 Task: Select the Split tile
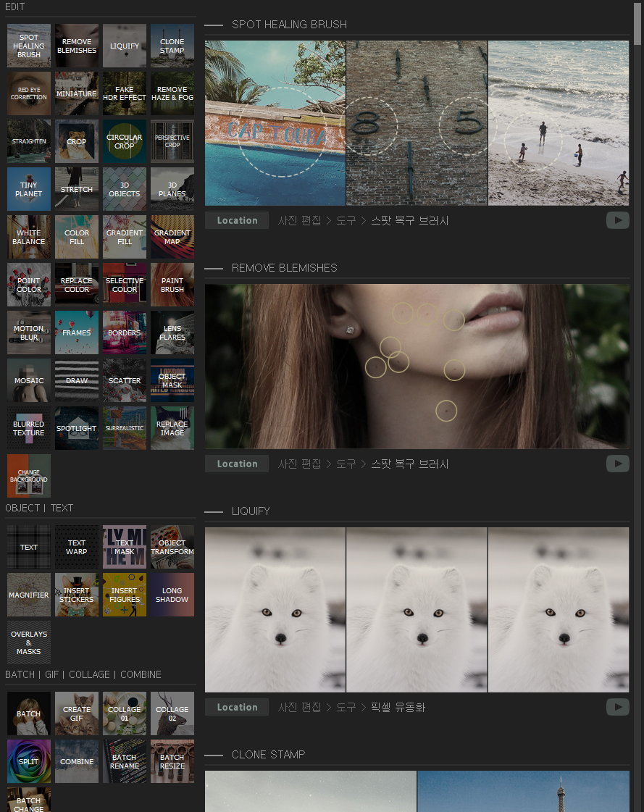pyautogui.click(x=29, y=761)
